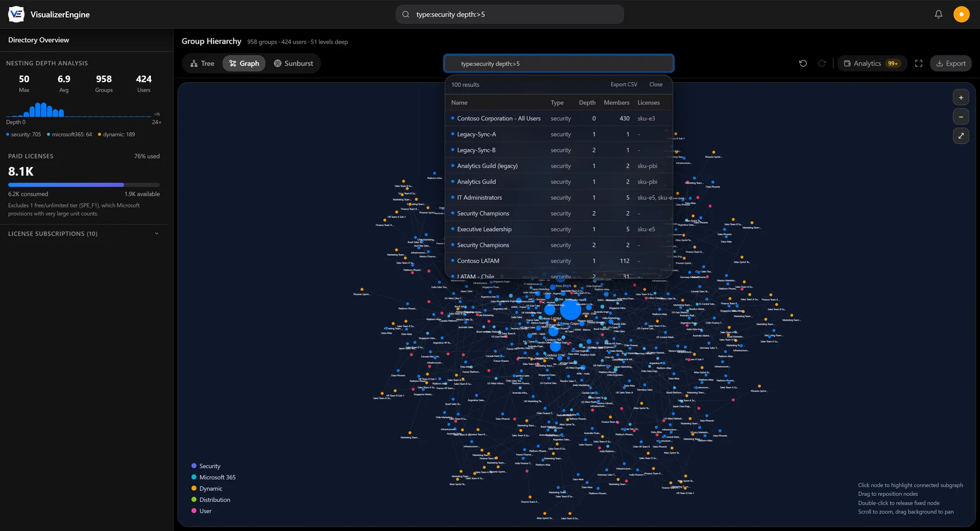Open the Analytics panel
The width and height of the screenshot is (980, 531).
872,63
